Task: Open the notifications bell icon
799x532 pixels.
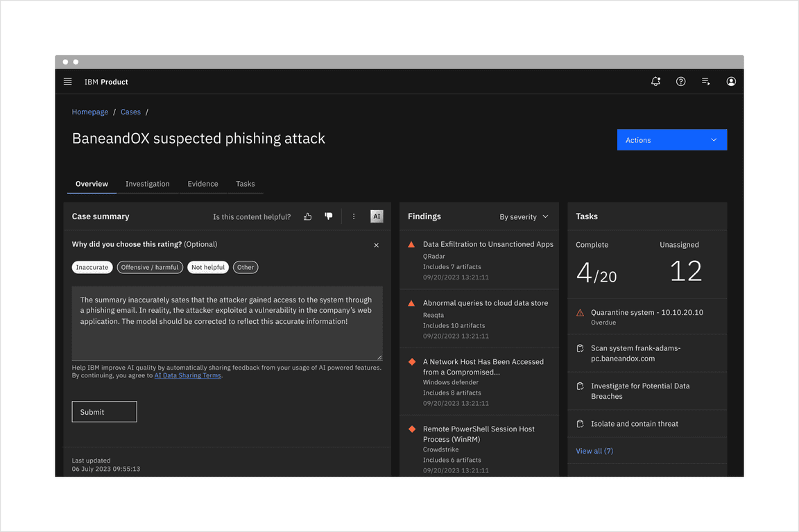Action: [655, 82]
